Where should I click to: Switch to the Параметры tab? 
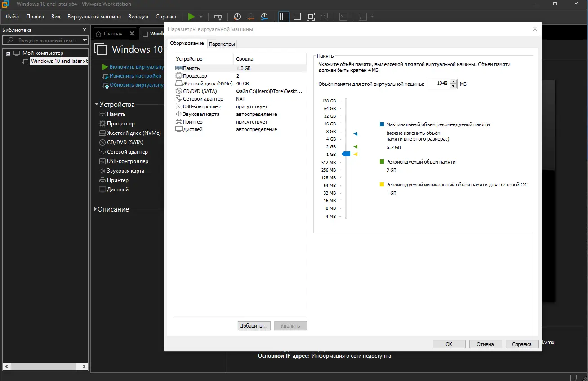tap(222, 44)
